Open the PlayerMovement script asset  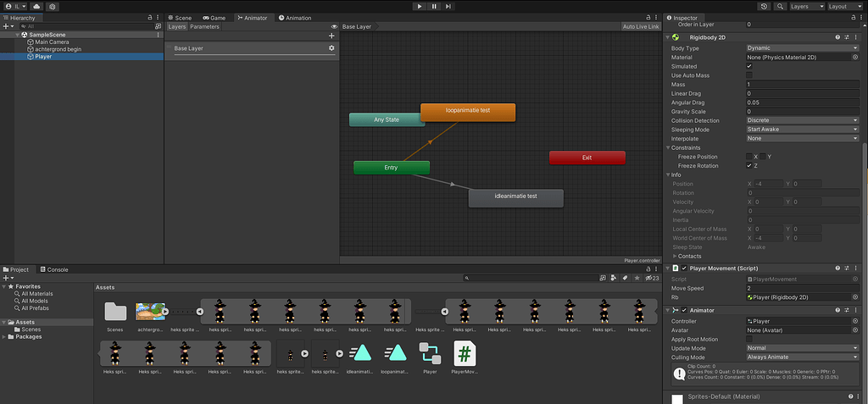pos(465,354)
